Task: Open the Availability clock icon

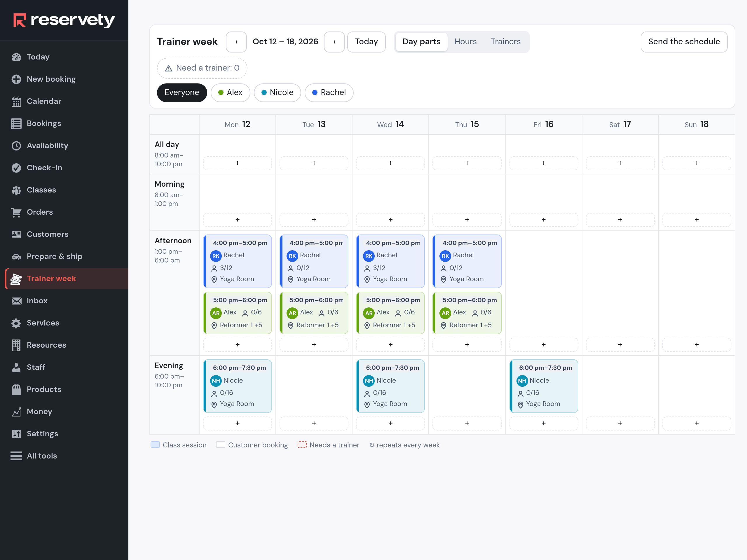Action: [16, 146]
